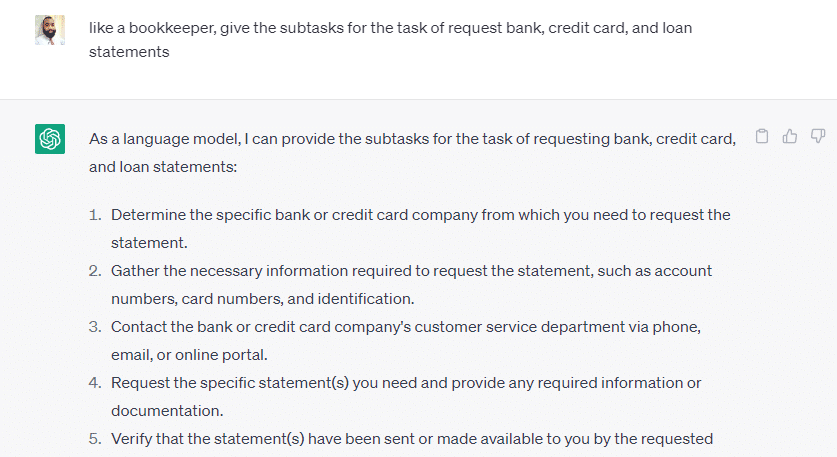This screenshot has width=837, height=457.
Task: Click the green ChatGPT logo avatar
Action: click(50, 139)
